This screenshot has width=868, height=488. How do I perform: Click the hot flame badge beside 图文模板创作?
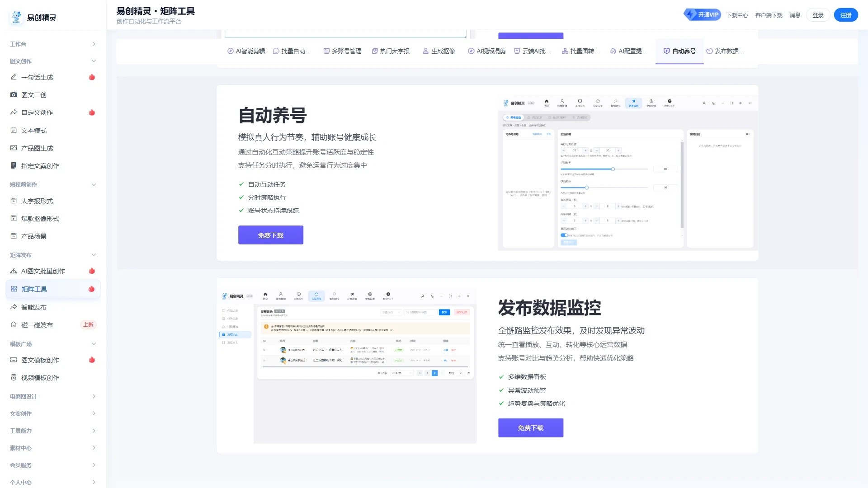point(92,360)
